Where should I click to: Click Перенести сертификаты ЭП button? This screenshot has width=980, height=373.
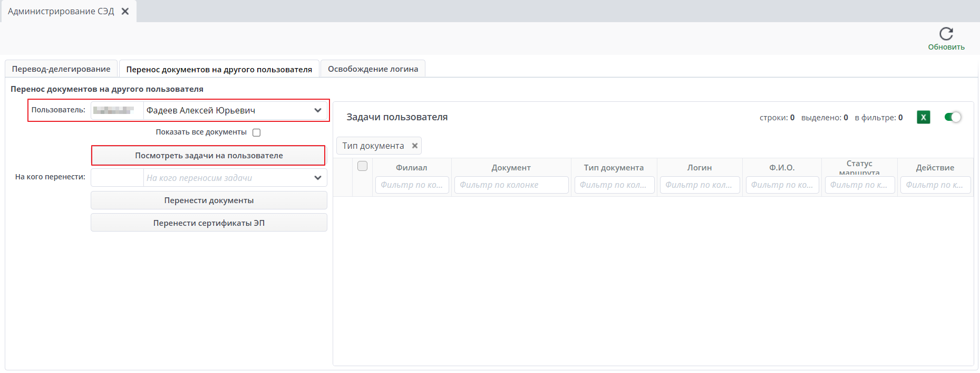pyautogui.click(x=209, y=223)
